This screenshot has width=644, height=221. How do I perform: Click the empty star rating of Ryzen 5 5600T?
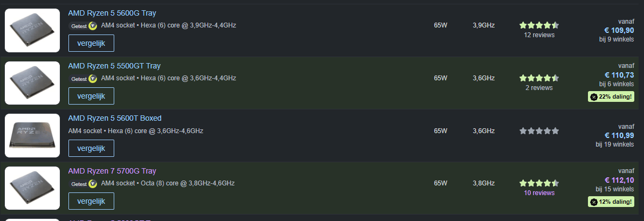539,131
